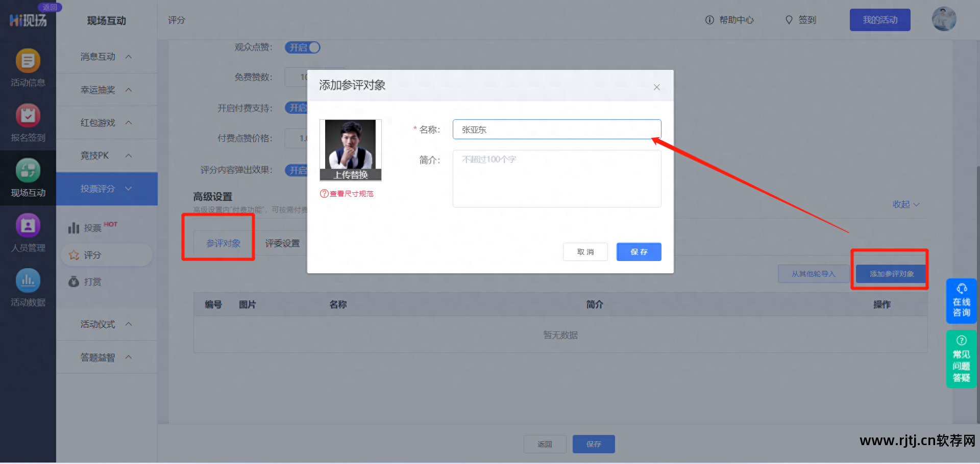The image size is (980, 464).
Task: Click 收起 to collapse advanced settings
Action: (905, 204)
